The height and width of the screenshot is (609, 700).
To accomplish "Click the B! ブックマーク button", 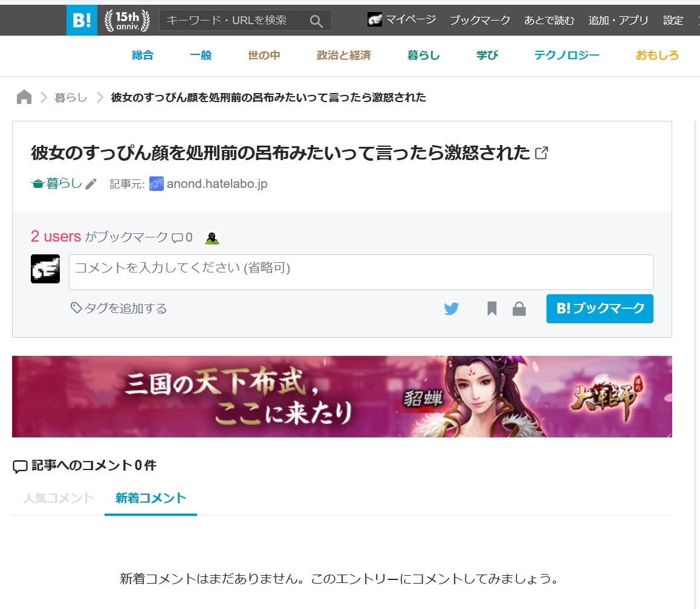I will pyautogui.click(x=600, y=308).
